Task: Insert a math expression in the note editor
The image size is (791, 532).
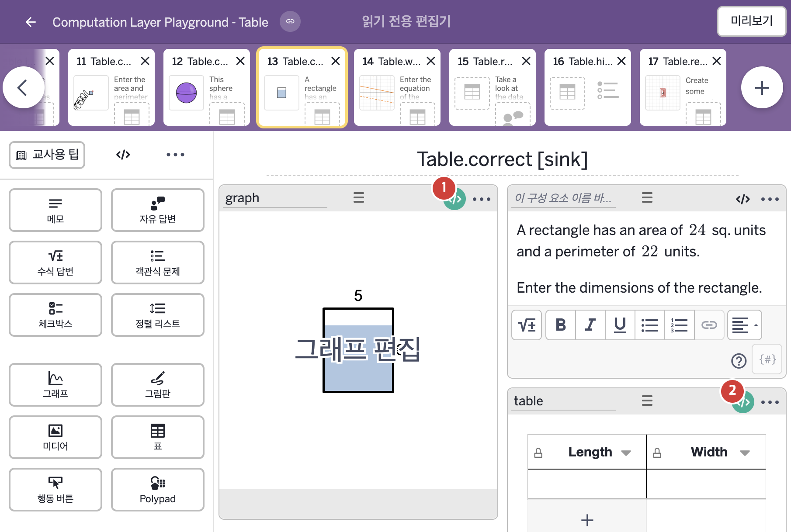Action: [x=527, y=325]
